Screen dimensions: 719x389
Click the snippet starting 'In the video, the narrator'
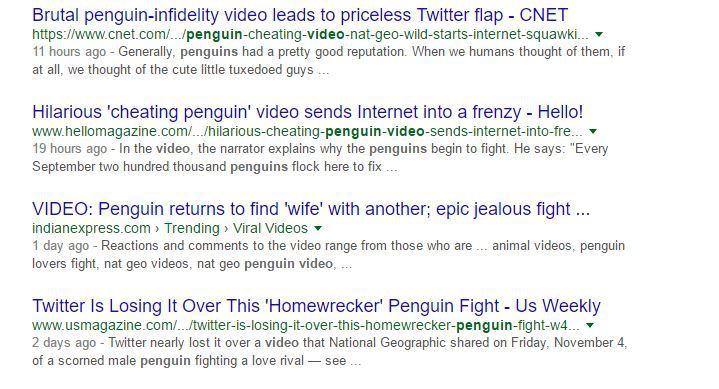320,158
